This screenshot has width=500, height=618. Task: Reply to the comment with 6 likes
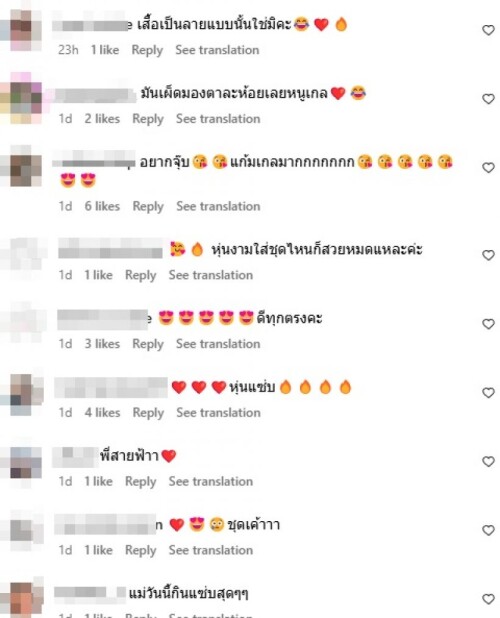[148, 206]
